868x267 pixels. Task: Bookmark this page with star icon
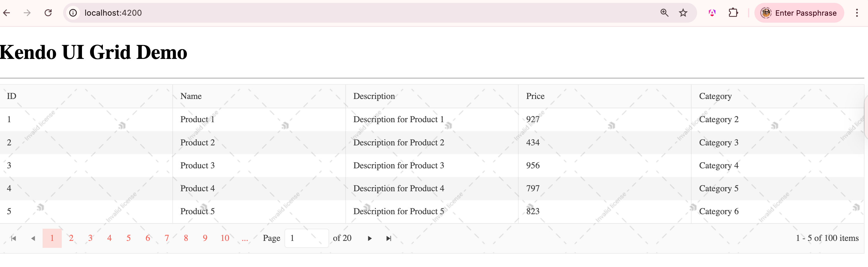point(683,13)
